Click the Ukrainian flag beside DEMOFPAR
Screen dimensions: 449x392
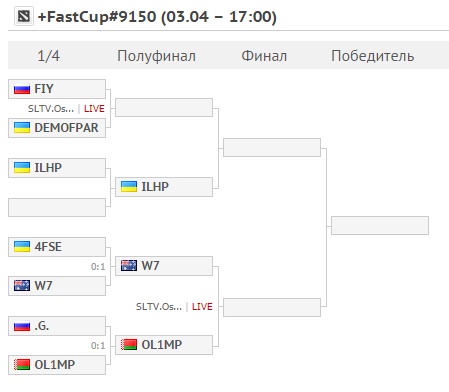22,128
